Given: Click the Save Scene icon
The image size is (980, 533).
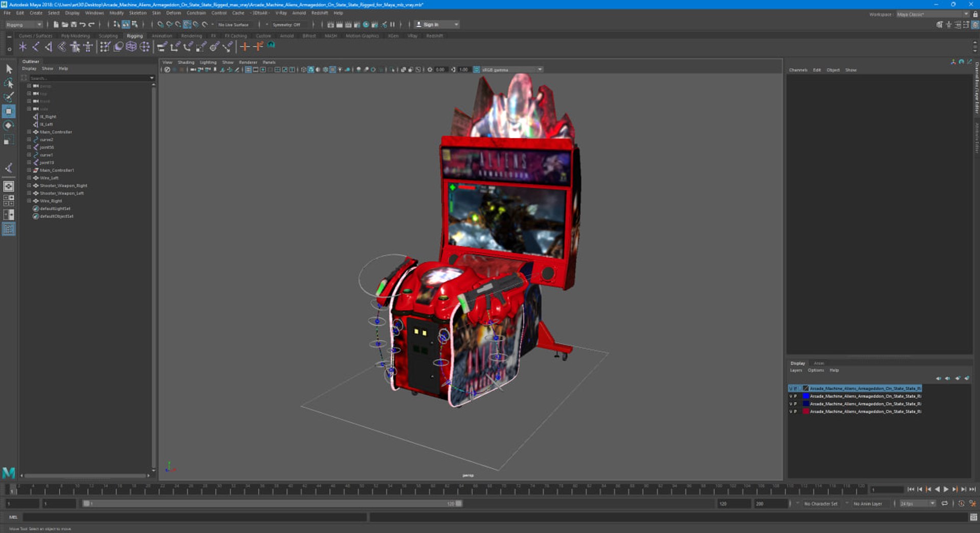Looking at the screenshot, I should click(73, 25).
